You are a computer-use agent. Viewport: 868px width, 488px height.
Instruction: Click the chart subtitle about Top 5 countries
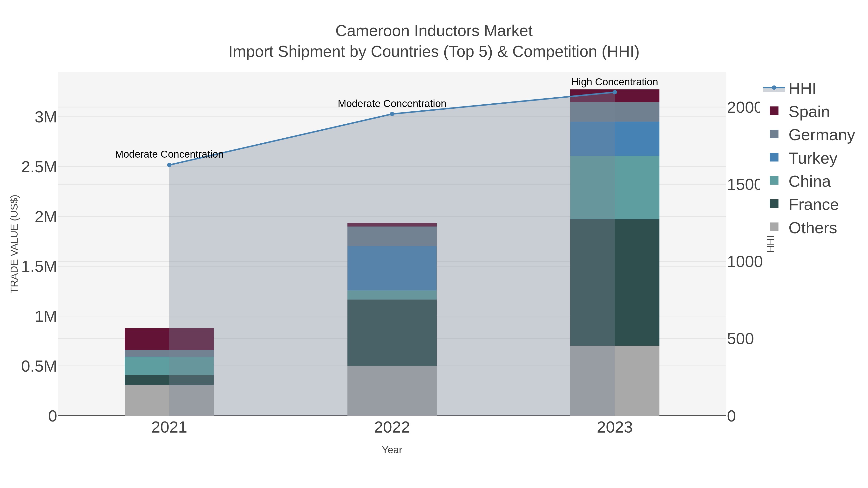click(434, 52)
